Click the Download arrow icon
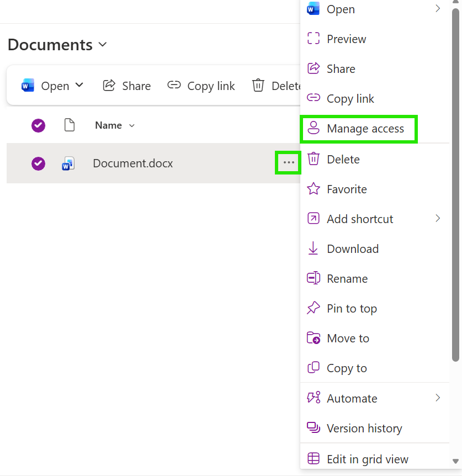The image size is (462, 476). click(x=313, y=248)
